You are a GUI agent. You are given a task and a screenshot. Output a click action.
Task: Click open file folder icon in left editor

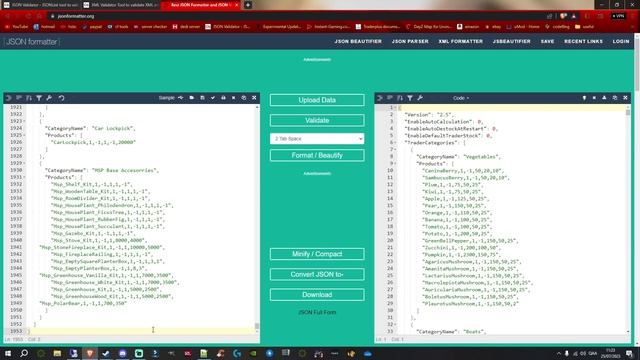(x=191, y=98)
